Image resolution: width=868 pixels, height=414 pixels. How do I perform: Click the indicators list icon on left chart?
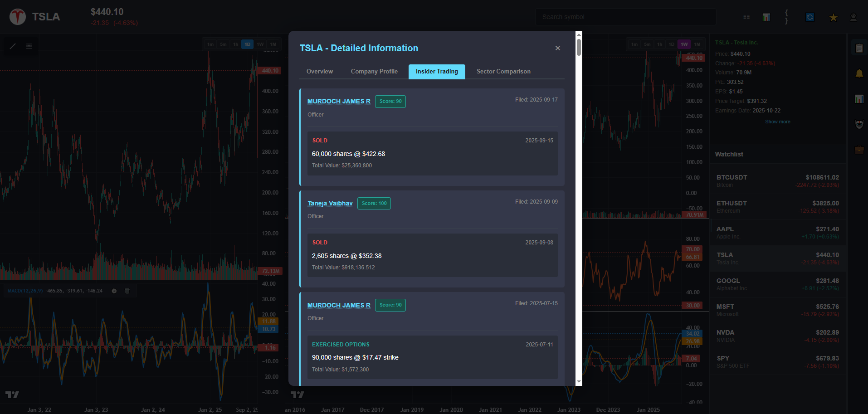click(29, 46)
